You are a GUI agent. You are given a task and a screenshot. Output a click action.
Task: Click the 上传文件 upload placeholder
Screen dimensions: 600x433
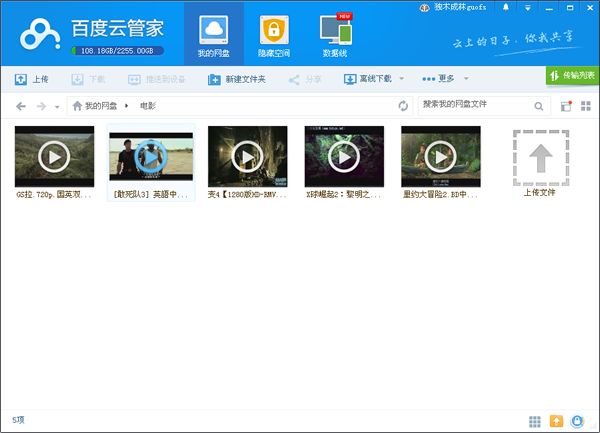(x=539, y=159)
